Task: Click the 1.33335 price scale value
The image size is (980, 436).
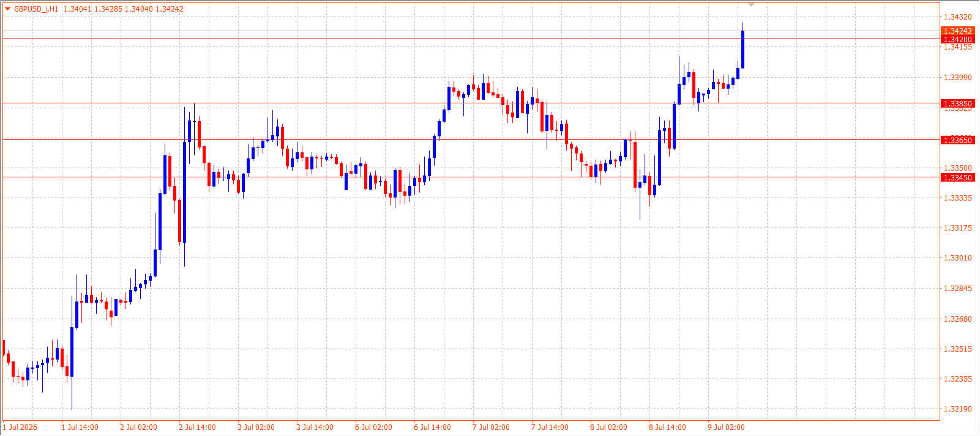Action: pos(957,198)
